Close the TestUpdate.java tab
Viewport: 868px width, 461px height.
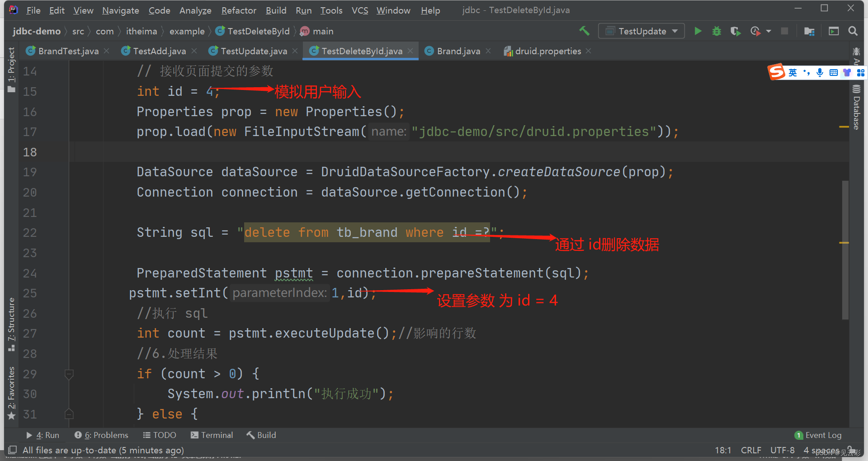(295, 51)
